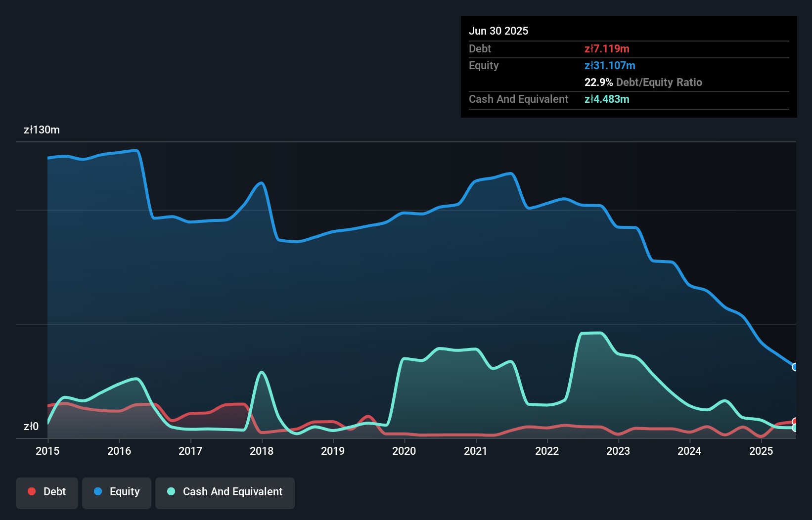Toggle the Debt series legend button
This screenshot has width=812, height=520.
(47, 492)
